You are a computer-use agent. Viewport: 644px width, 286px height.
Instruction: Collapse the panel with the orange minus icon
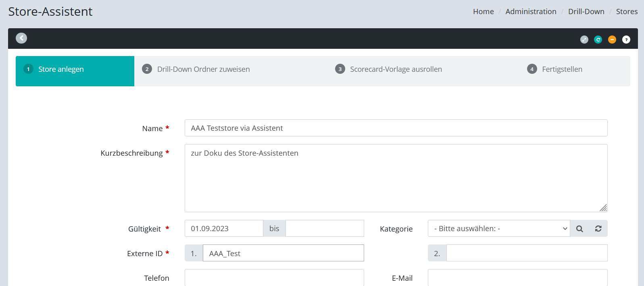[612, 40]
